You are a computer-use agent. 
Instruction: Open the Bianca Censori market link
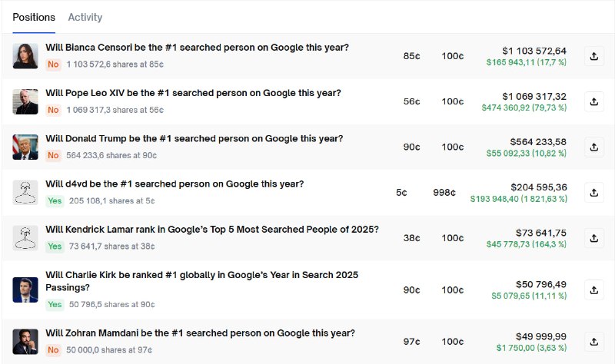[197, 48]
